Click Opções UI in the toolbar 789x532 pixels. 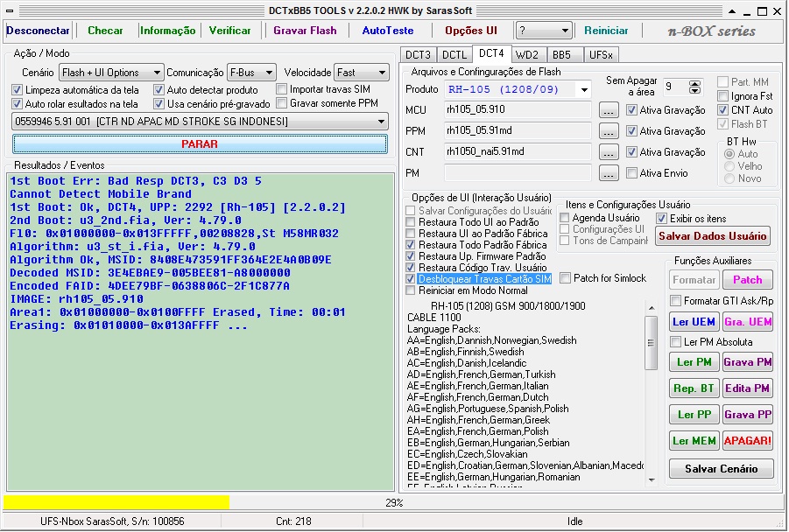(471, 31)
